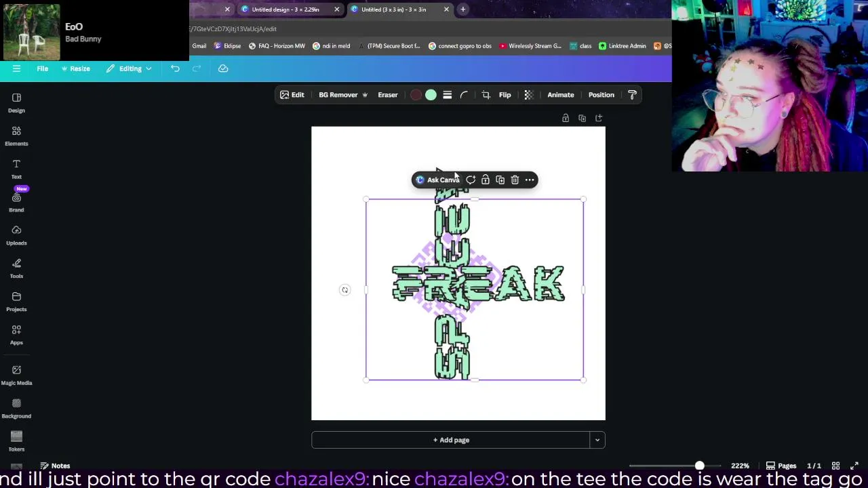Duplicate the selected element
The width and height of the screenshot is (868, 488).
click(500, 180)
